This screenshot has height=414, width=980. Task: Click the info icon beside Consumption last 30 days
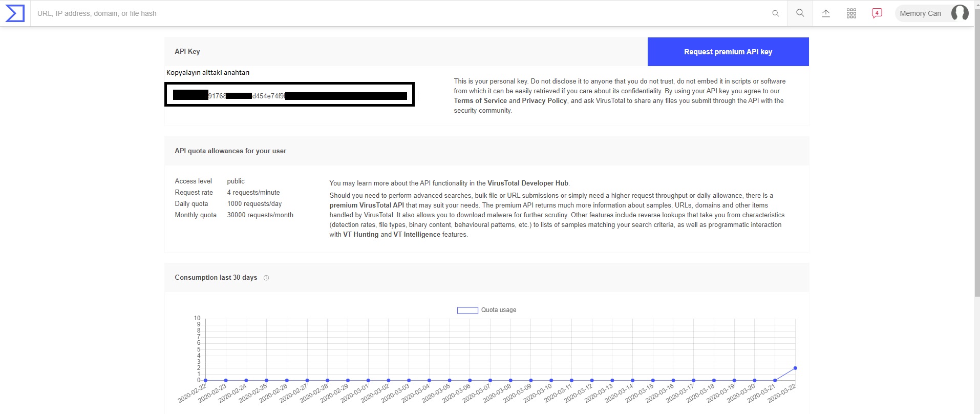tap(266, 278)
